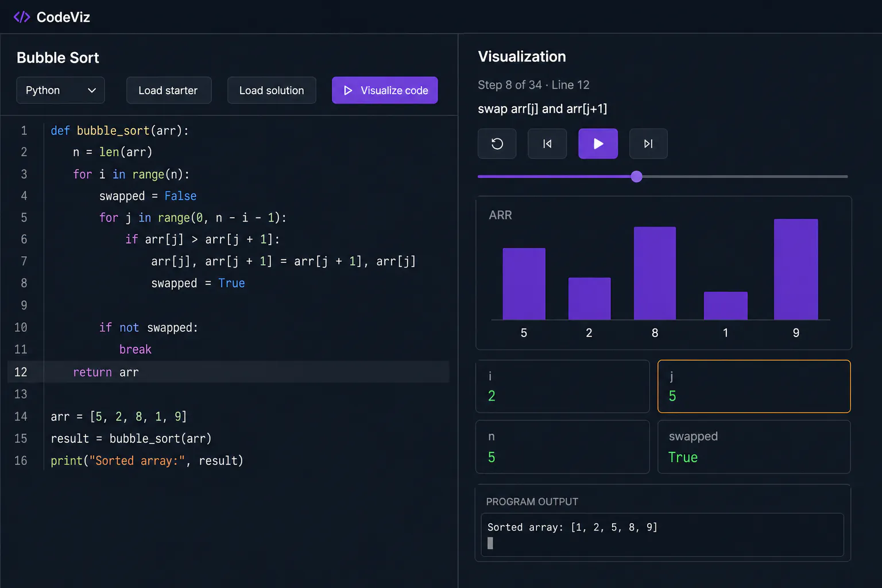
Task: Play the visualization animation
Action: (598, 144)
